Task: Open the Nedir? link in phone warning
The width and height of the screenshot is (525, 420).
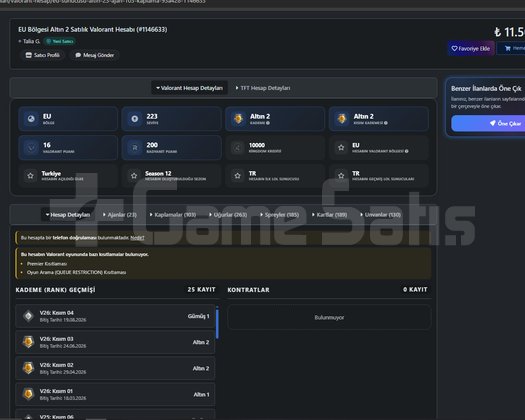Action: pos(137,237)
